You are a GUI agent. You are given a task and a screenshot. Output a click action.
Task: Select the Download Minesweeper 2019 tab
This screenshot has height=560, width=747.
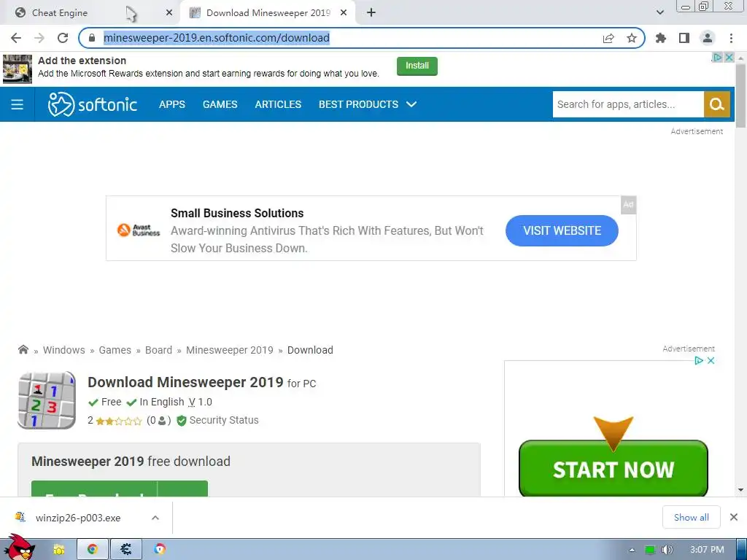point(268,13)
